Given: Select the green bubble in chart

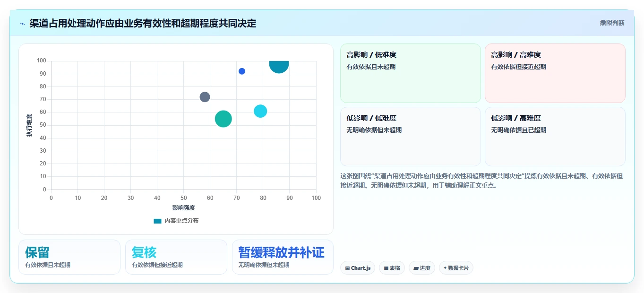Looking at the screenshot, I should click(223, 119).
